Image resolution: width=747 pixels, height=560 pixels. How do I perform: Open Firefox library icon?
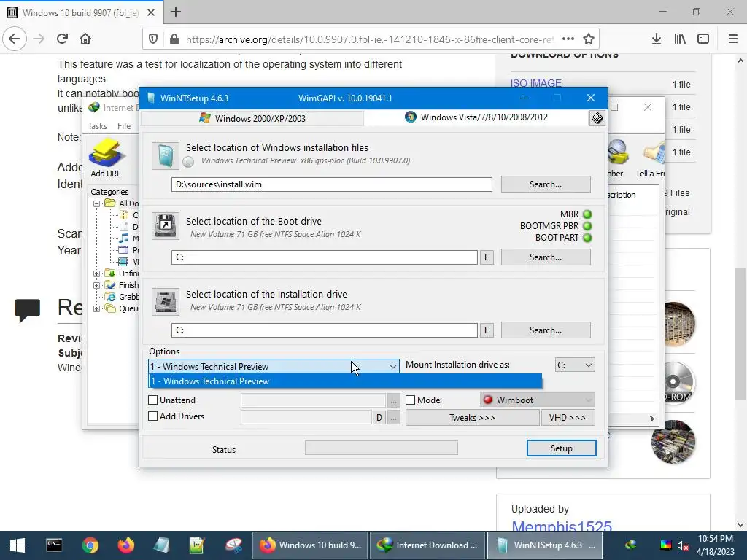(680, 39)
